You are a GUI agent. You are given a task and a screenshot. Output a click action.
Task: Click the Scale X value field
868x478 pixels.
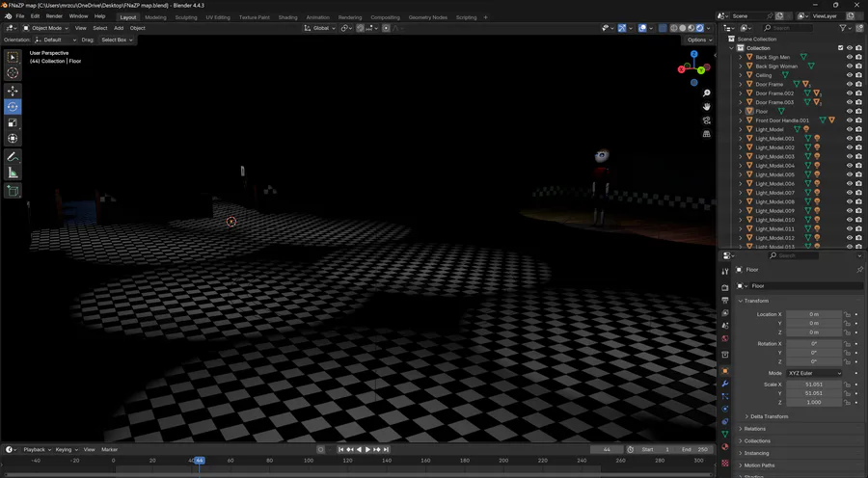pos(814,385)
